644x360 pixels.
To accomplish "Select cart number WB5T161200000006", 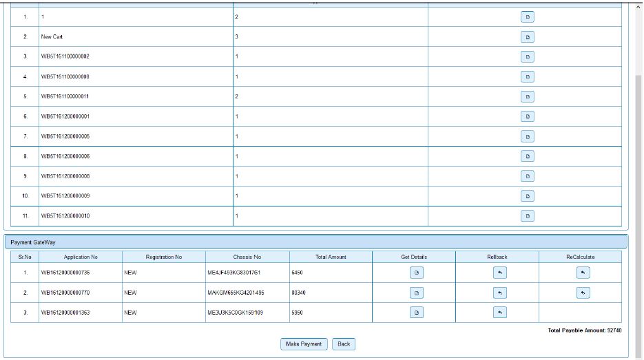I will 65,156.
